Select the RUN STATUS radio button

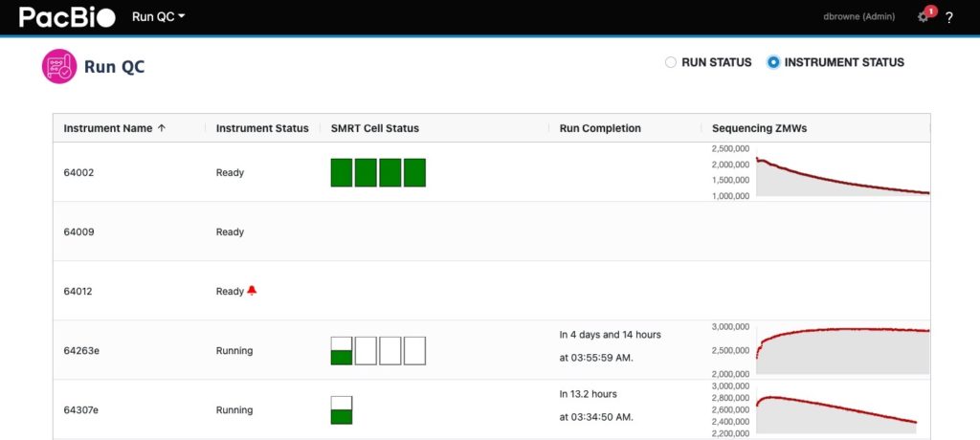(x=671, y=62)
